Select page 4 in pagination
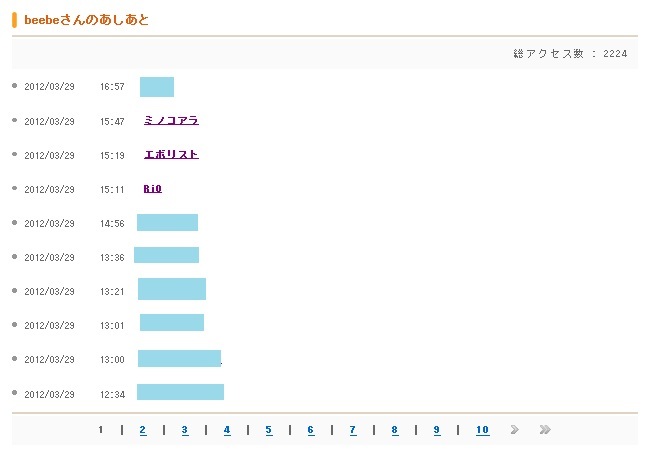 click(x=226, y=430)
